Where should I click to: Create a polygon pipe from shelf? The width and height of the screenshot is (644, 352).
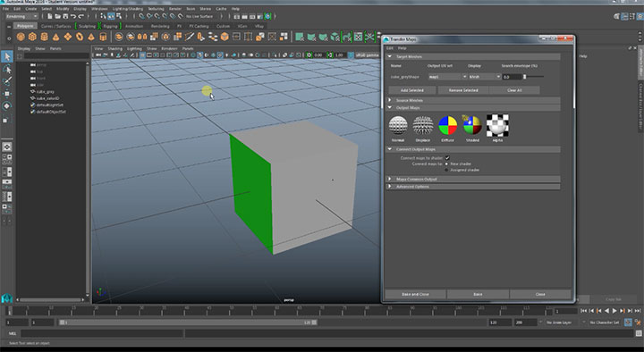point(103,37)
